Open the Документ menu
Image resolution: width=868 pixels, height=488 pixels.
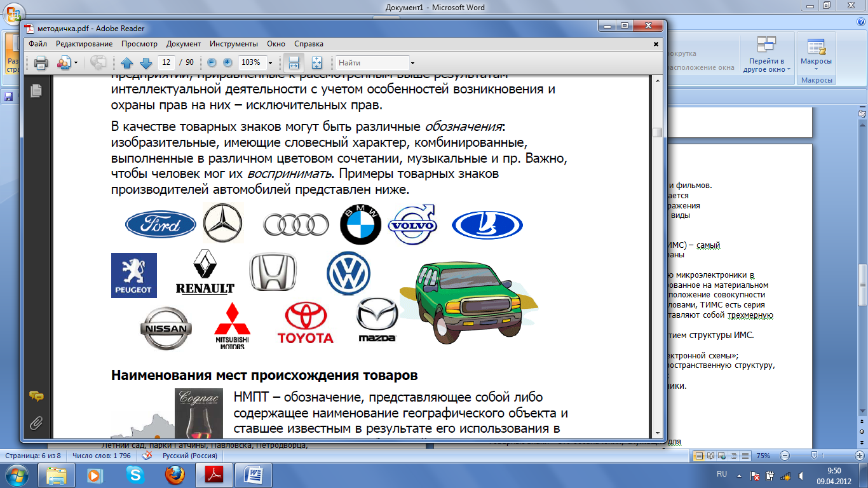(x=184, y=44)
